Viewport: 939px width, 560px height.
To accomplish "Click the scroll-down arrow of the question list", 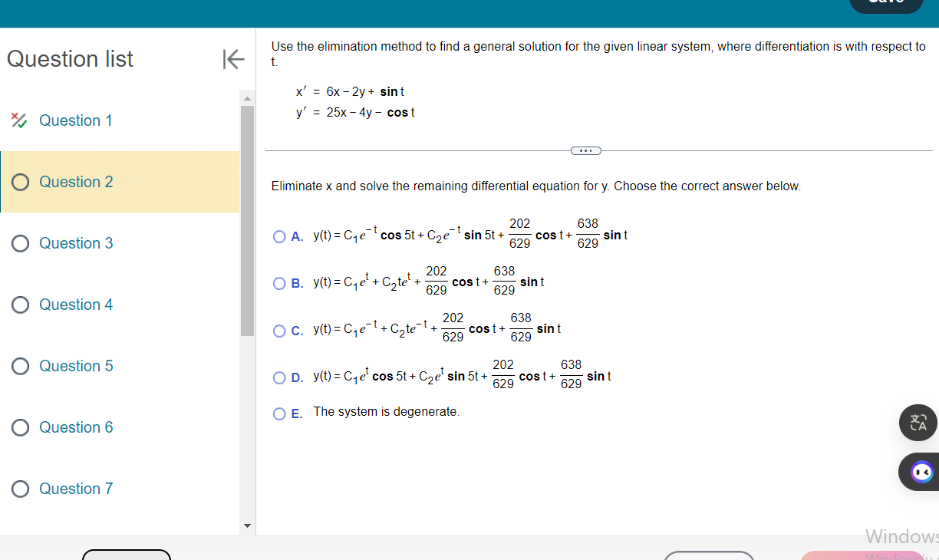I will click(x=246, y=525).
